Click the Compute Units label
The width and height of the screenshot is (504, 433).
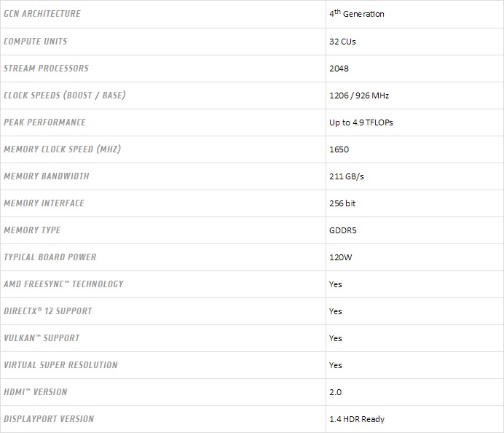point(37,42)
